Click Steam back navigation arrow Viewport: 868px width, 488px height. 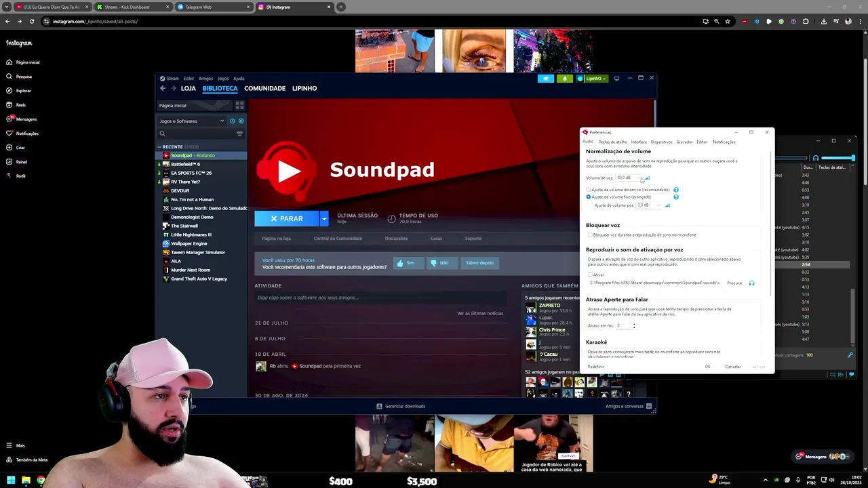pyautogui.click(x=163, y=88)
